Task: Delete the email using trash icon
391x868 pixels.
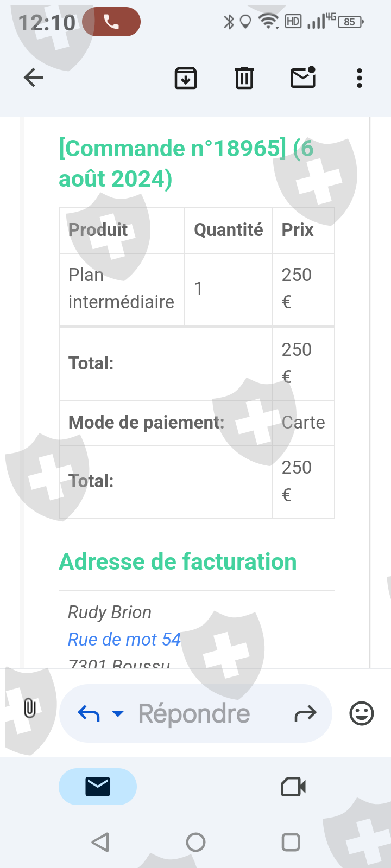Action: [x=244, y=78]
